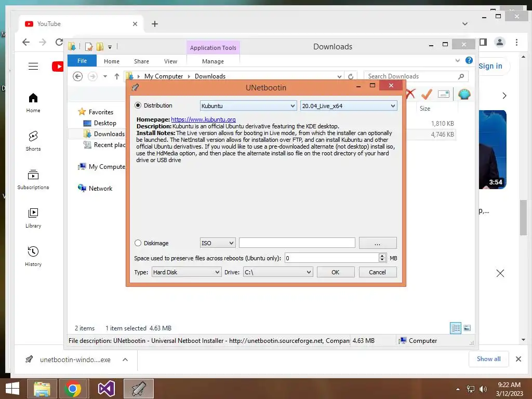Open the Home ribbon tab in explorer
Image resolution: width=532 pixels, height=399 pixels.
[x=112, y=61]
